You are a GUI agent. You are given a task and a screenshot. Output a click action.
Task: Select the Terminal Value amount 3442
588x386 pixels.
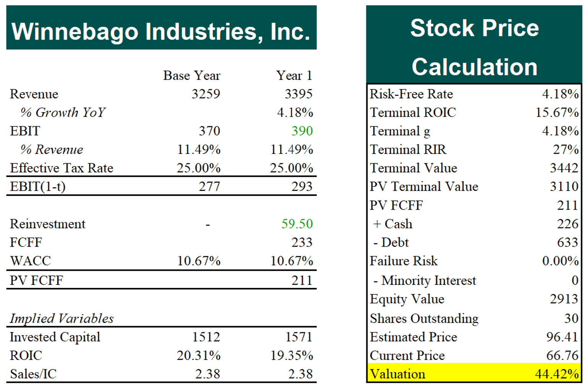[x=564, y=168]
